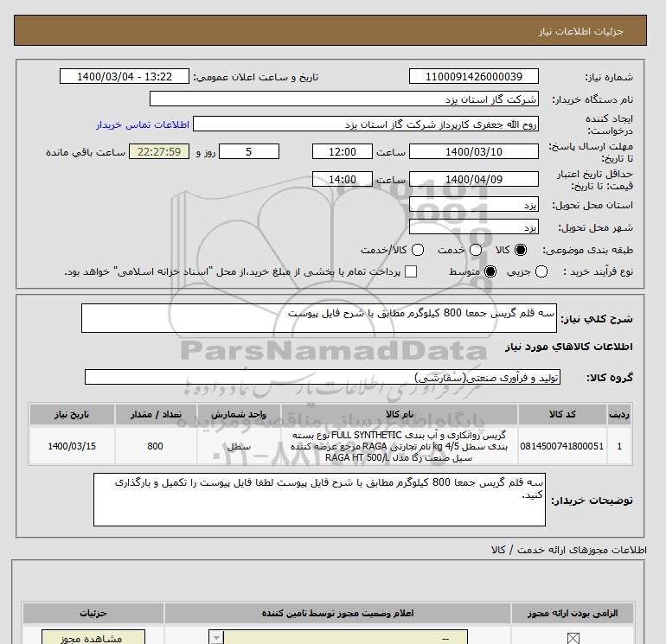This screenshot has width=666, height=644.
Task: Open the permit status dropdown arrow
Action: (216, 638)
